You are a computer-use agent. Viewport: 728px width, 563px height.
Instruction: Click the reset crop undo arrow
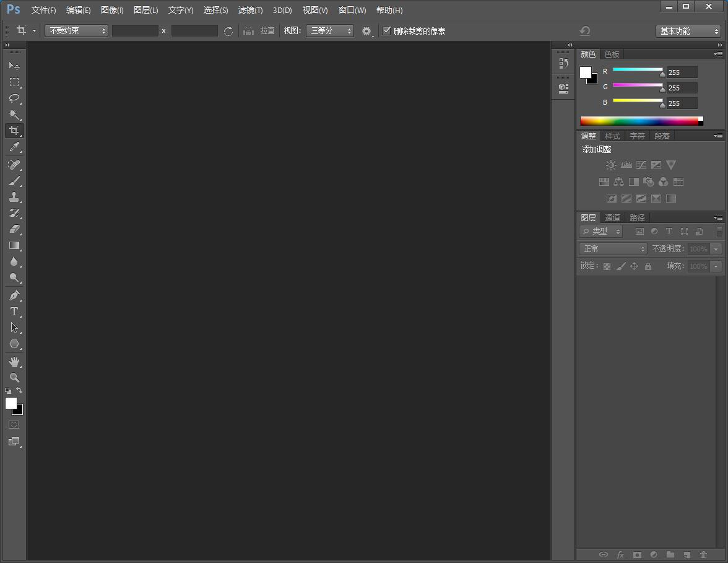(585, 31)
